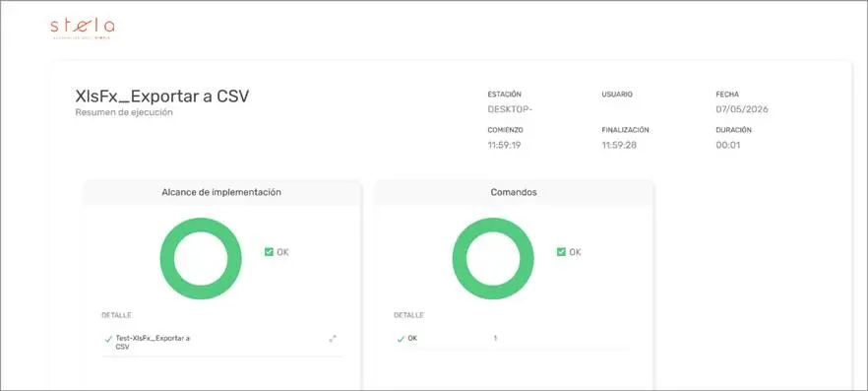Click the Resumen de ejecución subtitle
Image resolution: width=868 pixels, height=391 pixels.
[124, 112]
